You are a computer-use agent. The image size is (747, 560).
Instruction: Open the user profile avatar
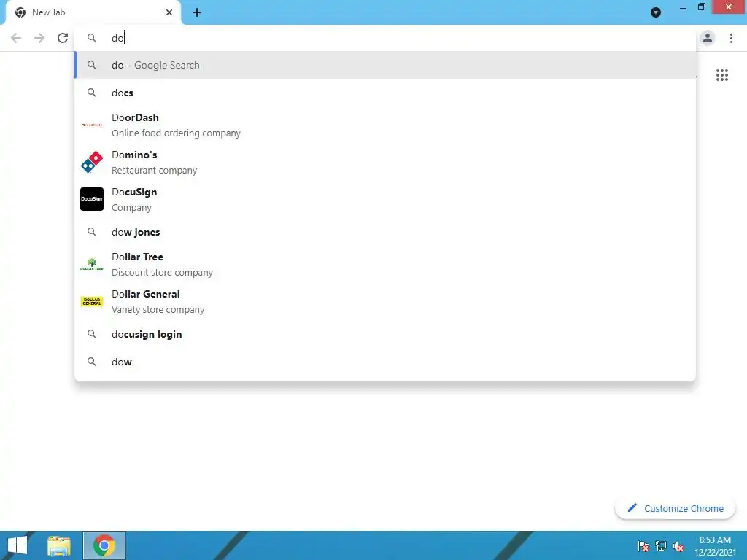708,38
